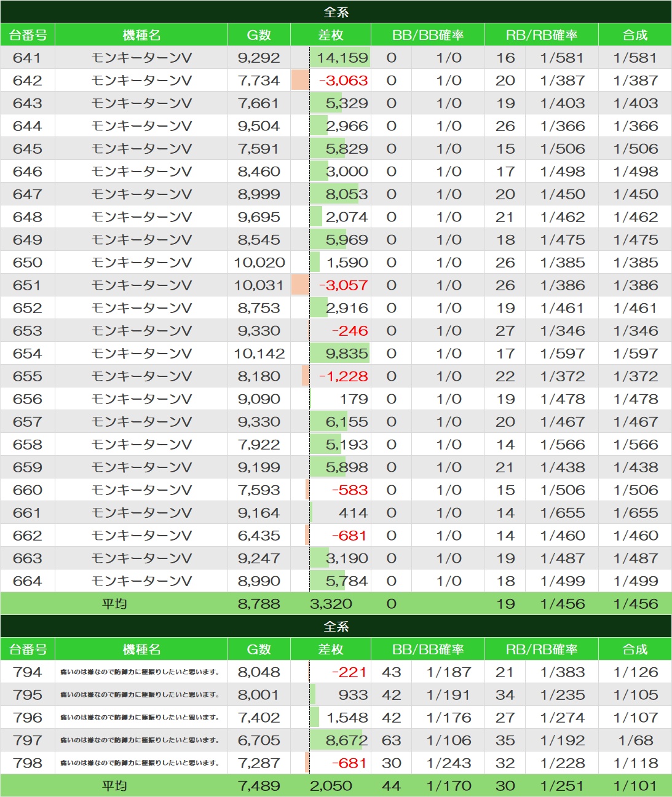Click BB rate 1/243 in row 798
672x797 pixels.
point(449,763)
